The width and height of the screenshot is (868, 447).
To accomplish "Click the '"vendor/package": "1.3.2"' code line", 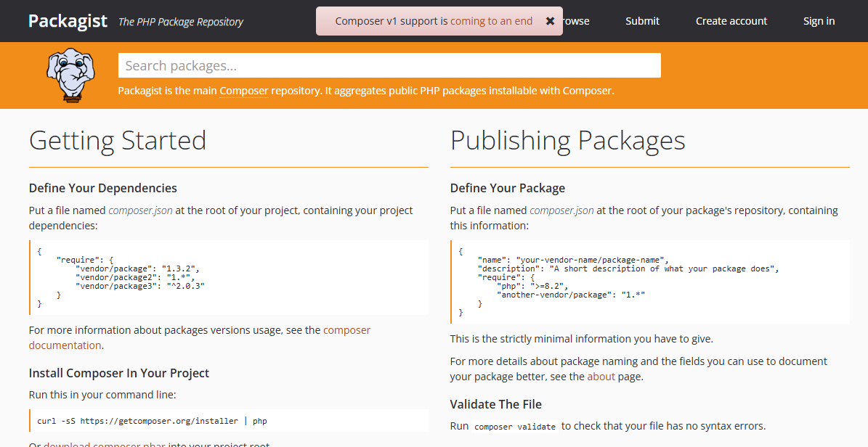I will [137, 269].
